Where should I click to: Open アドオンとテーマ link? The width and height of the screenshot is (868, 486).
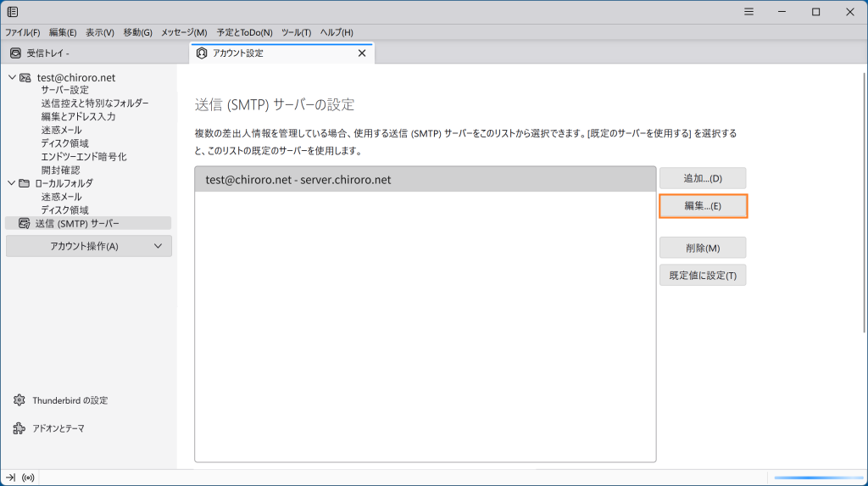click(x=58, y=428)
